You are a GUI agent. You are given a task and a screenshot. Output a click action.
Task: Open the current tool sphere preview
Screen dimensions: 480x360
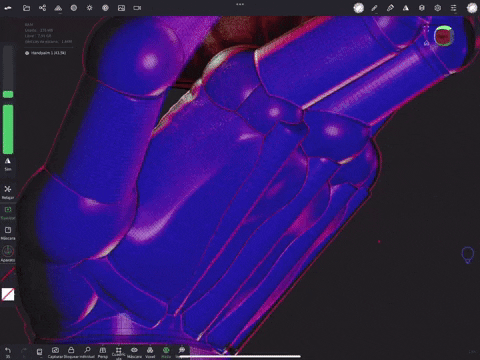[472, 8]
